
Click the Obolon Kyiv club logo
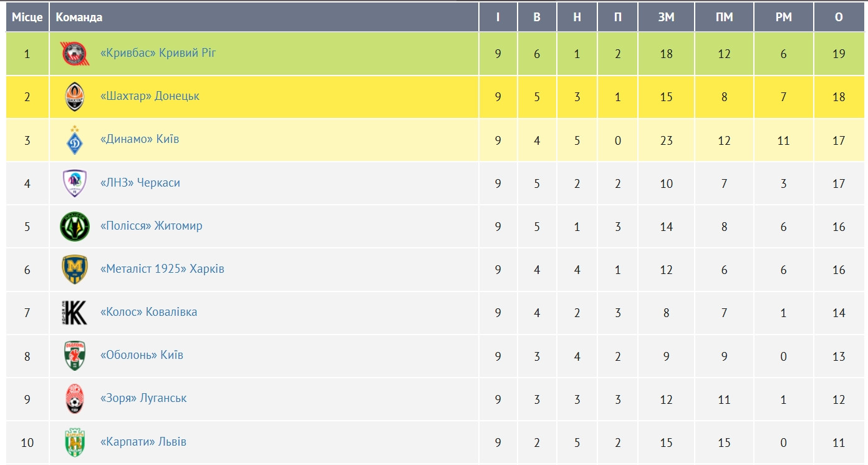[x=74, y=355]
